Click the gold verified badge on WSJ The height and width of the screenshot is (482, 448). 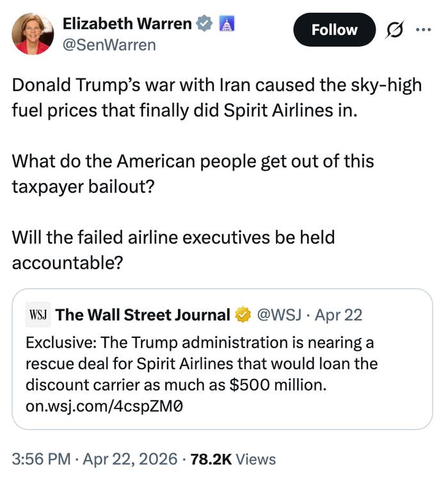[x=242, y=315]
